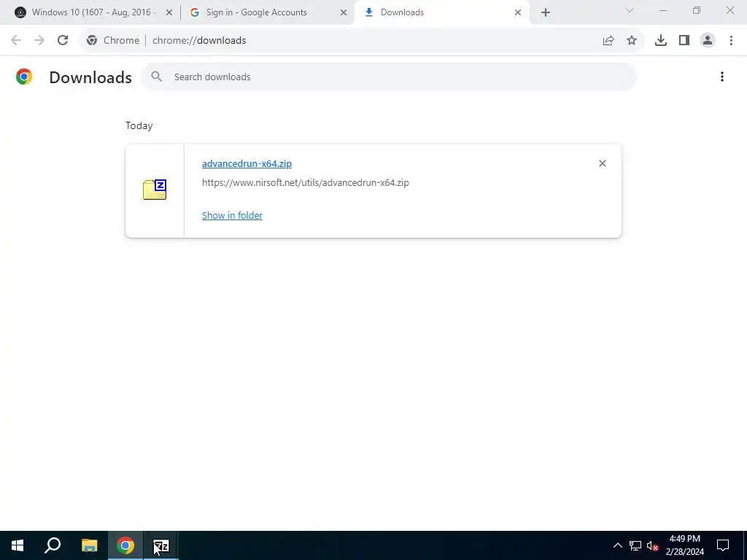Open the tab search chevron
This screenshot has width=747, height=560.
[629, 10]
